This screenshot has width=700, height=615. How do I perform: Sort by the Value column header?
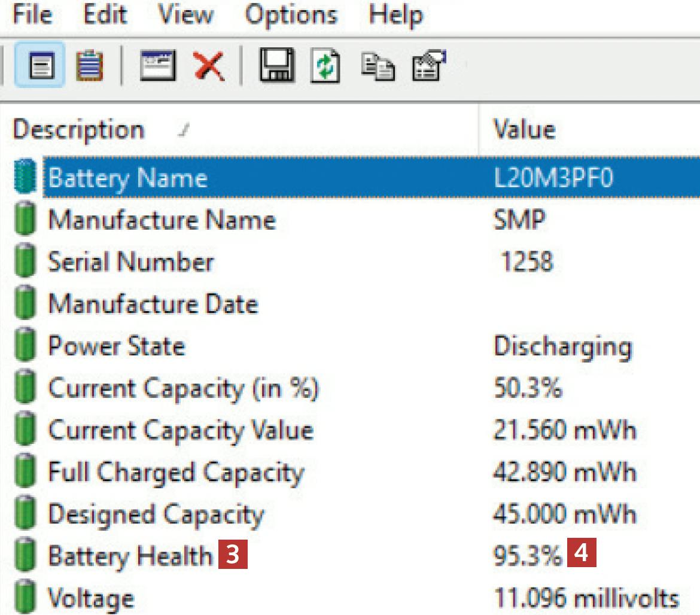(x=524, y=130)
